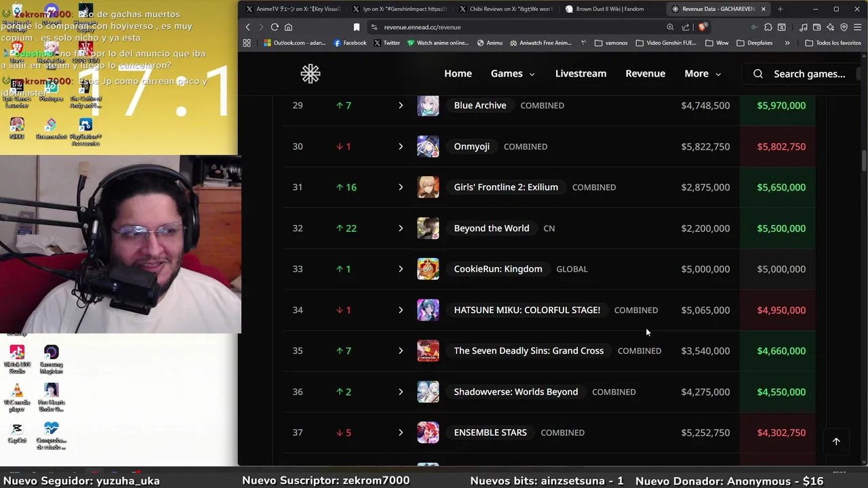Open the TikTok LIVE Studio desktop shortcut
The height and width of the screenshot is (488, 868).
pos(17,359)
